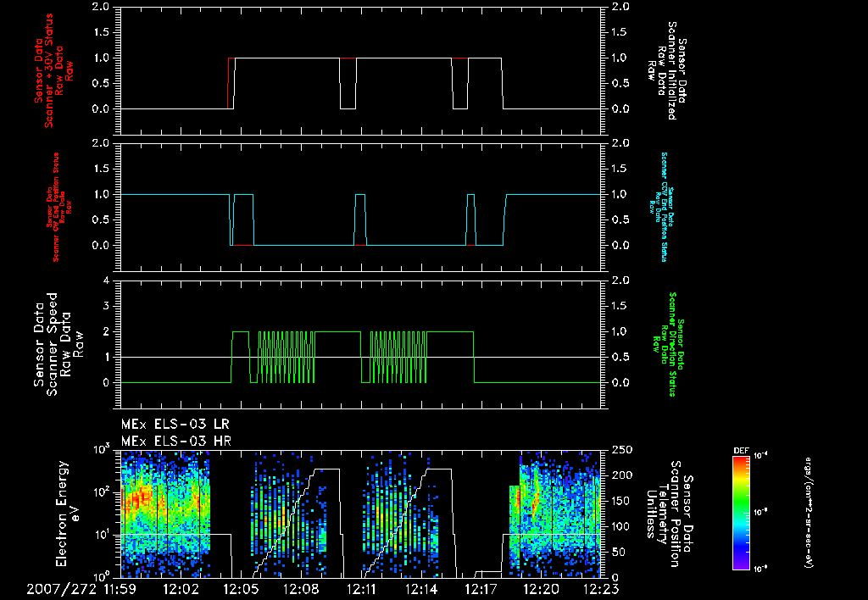Click the color bar's bottom 10^-6 tick label

(x=761, y=568)
